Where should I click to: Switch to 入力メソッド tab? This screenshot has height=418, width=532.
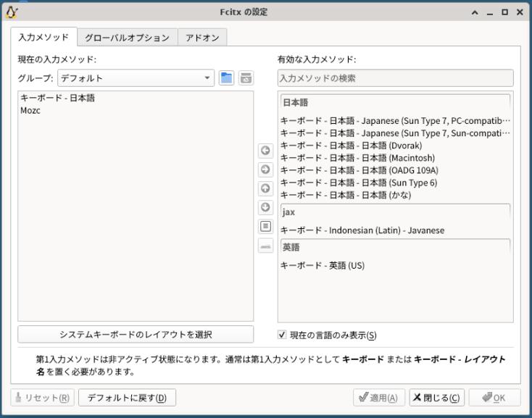point(43,37)
